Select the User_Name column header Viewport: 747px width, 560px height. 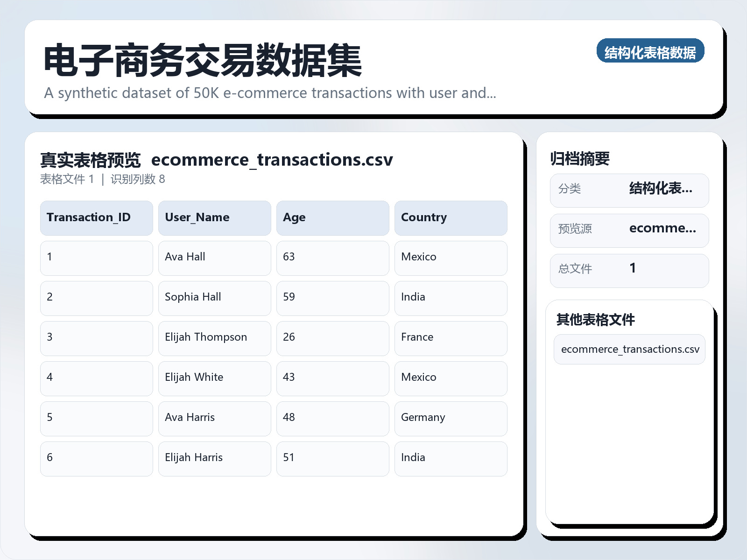214,218
